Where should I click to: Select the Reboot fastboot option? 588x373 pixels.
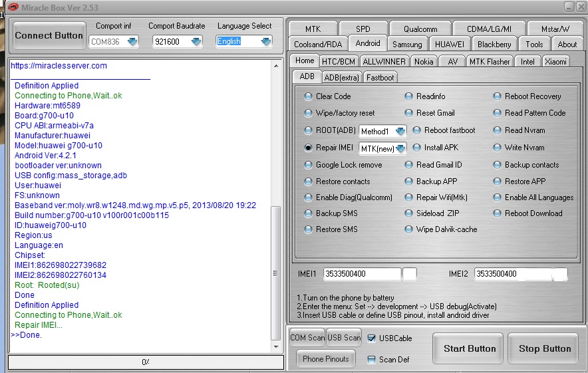[416, 130]
